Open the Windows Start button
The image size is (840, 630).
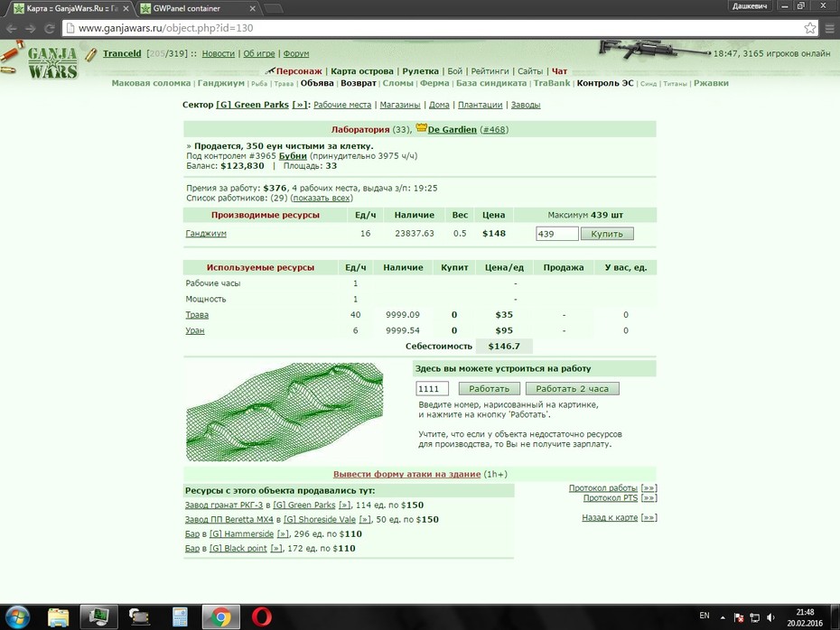(x=16, y=617)
